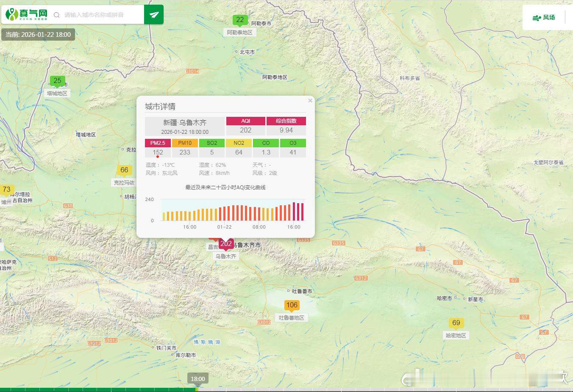Select the SO2 pollutant tab
The height and width of the screenshot is (392, 573).
(x=212, y=143)
